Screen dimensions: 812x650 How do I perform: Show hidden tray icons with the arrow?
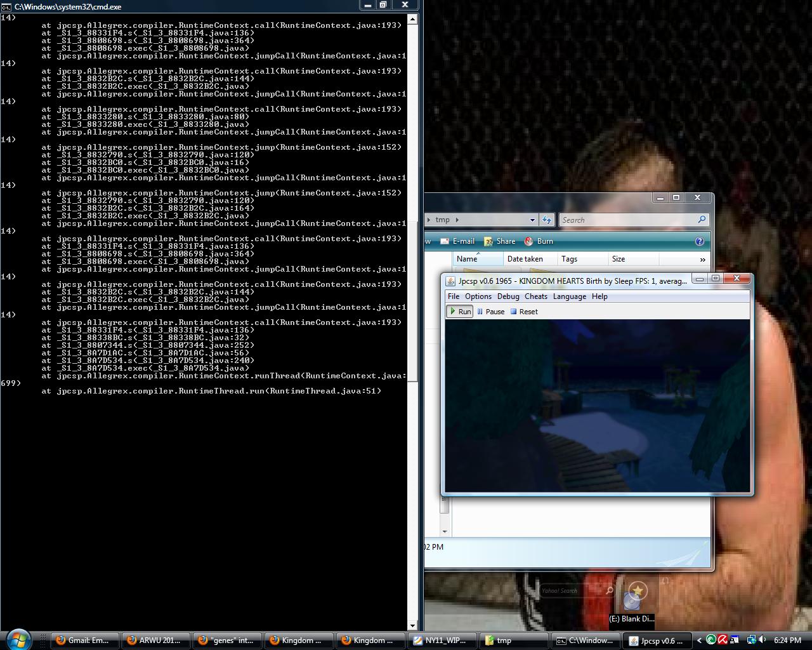pos(700,640)
